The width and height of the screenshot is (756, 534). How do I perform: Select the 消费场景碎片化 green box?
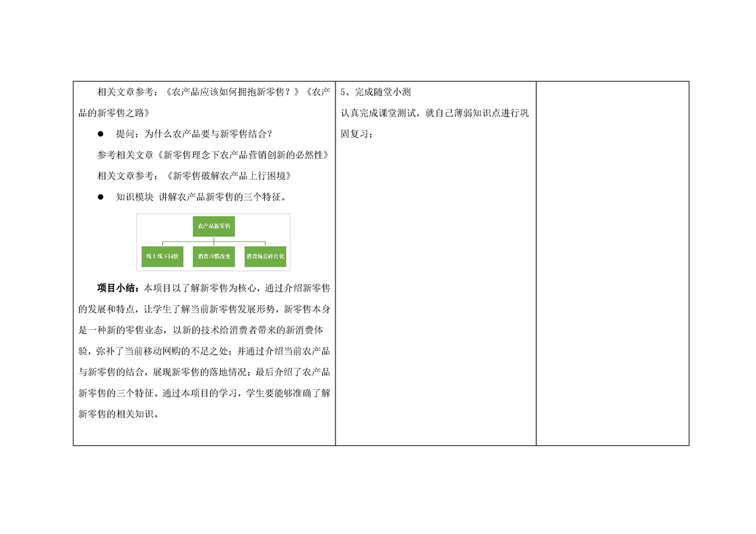[265, 257]
